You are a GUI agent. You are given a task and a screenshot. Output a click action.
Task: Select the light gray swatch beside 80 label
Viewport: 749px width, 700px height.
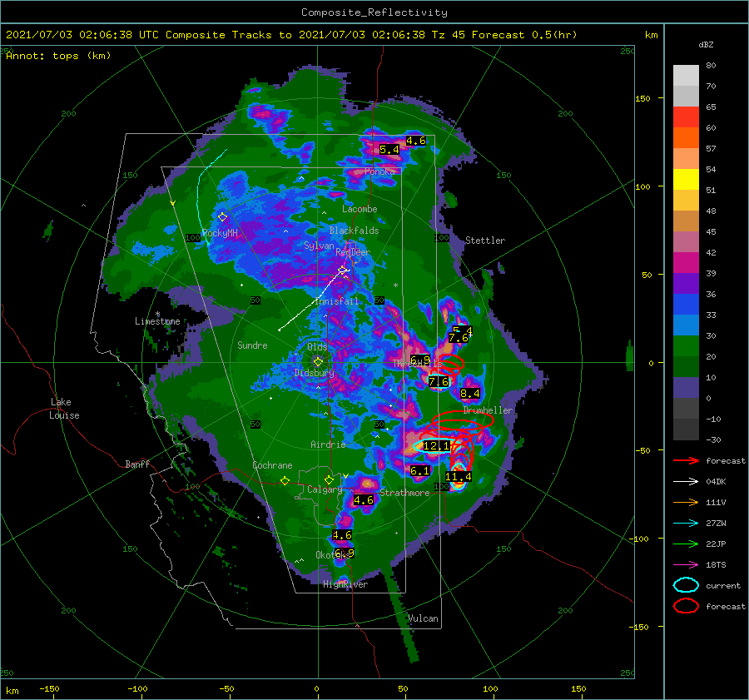coord(686,76)
